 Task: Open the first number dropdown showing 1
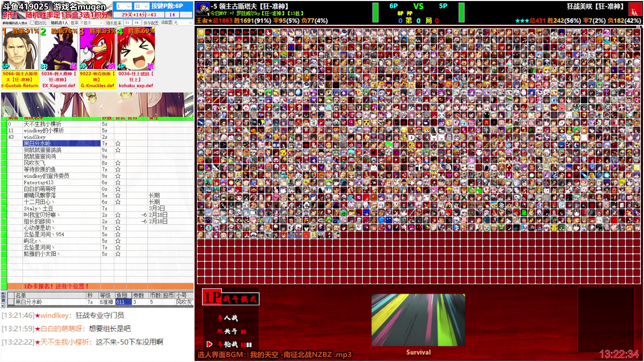point(123,6)
